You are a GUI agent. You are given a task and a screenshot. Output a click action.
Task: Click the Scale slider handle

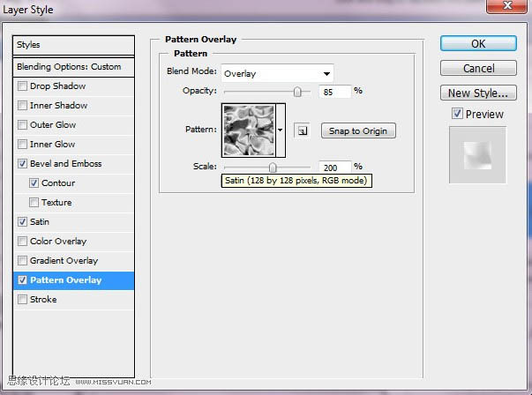[273, 168]
